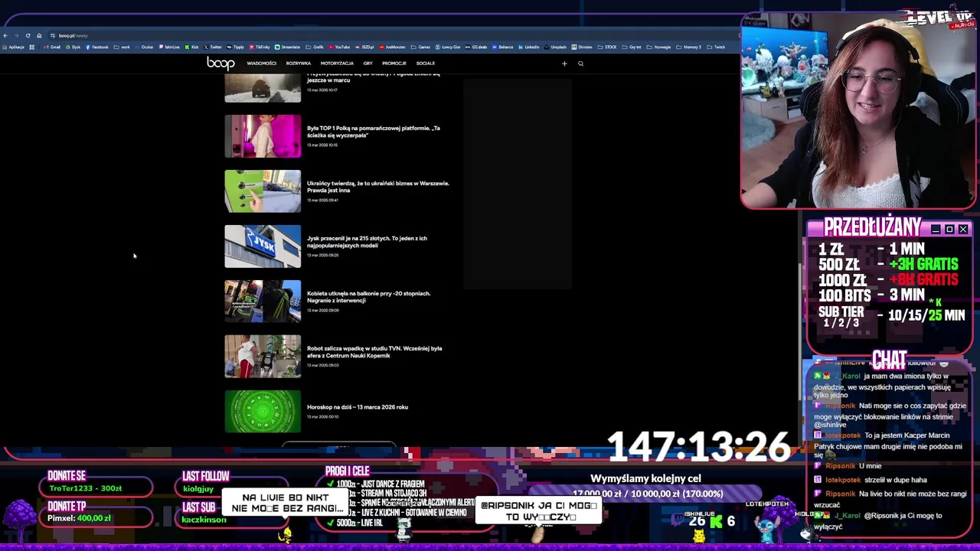Open the Streamlabs bookmark
The width and height of the screenshot is (980, 551).
[288, 47]
